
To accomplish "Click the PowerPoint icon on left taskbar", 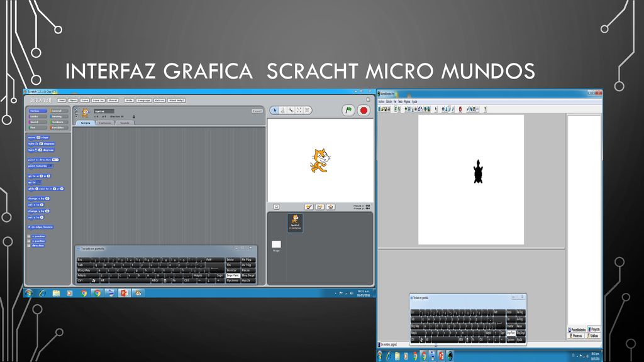I will click(124, 293).
